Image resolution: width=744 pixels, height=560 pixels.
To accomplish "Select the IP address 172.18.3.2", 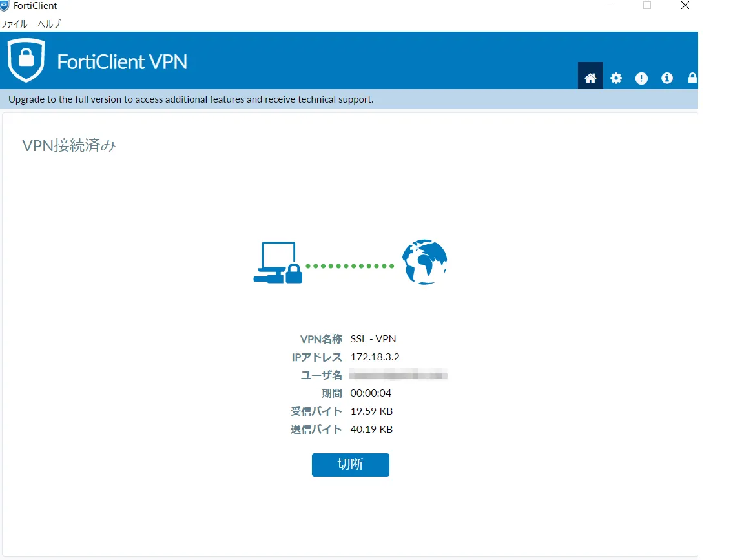I will [x=375, y=357].
